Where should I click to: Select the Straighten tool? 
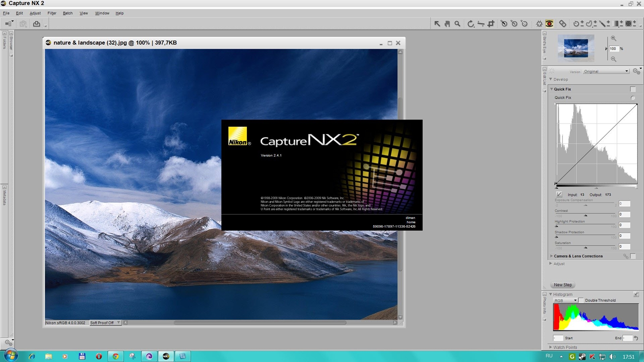[481, 24]
